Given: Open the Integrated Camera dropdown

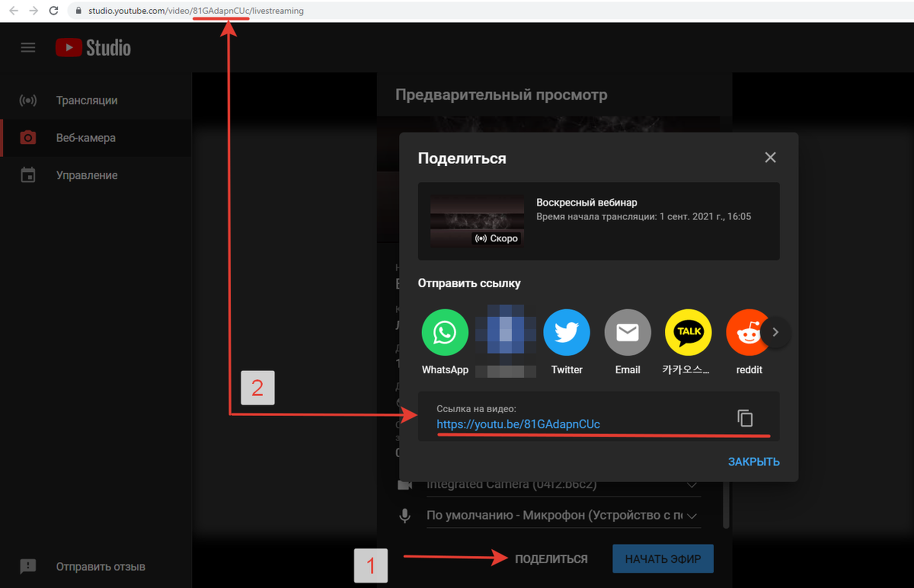Looking at the screenshot, I should pyautogui.click(x=562, y=484).
